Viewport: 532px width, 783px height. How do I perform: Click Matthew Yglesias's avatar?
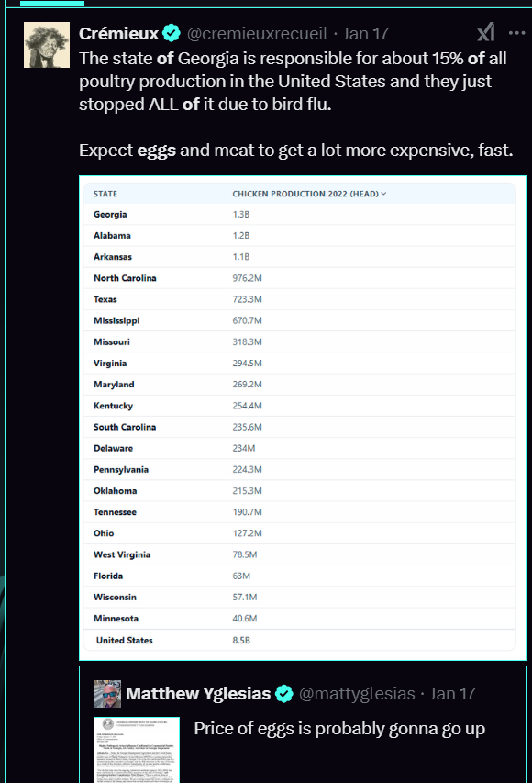click(106, 694)
